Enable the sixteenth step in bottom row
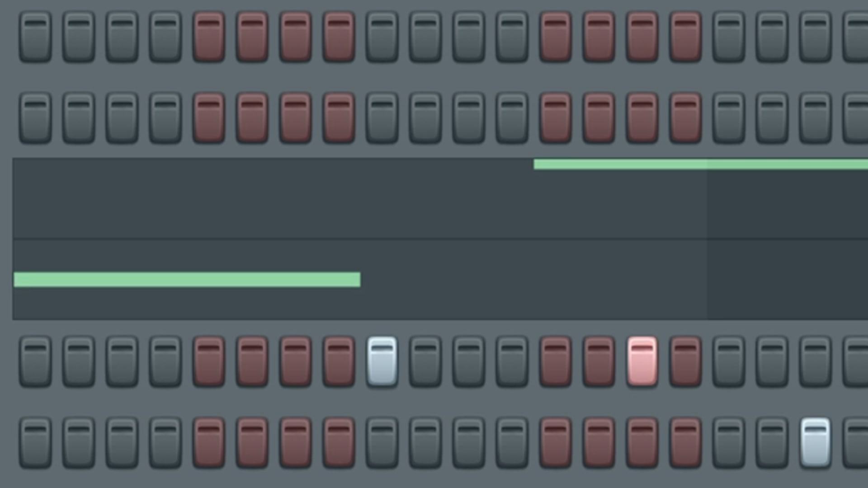 685,443
